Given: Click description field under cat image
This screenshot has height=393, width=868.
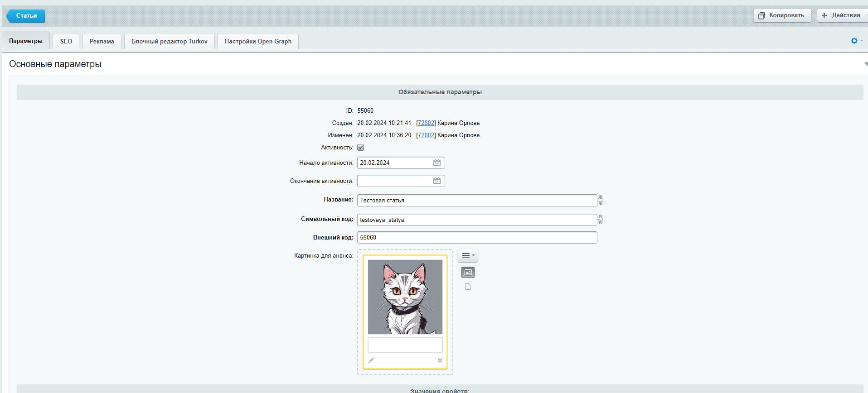Looking at the screenshot, I should [405, 345].
